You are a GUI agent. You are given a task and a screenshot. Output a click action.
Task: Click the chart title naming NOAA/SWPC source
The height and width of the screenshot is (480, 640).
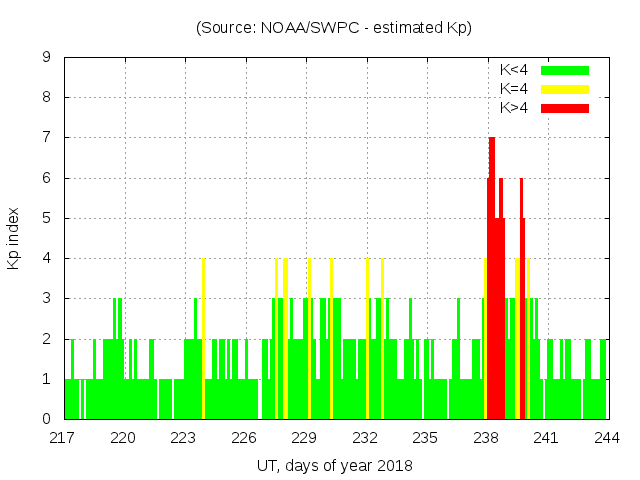[334, 28]
